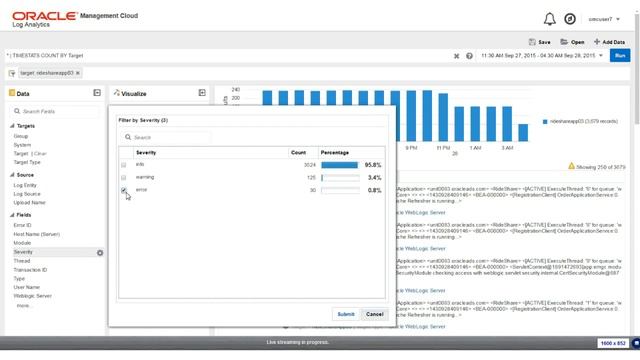Image resolution: width=640 pixels, height=360 pixels.
Task: Open the notifications bell icon
Action: tap(549, 19)
